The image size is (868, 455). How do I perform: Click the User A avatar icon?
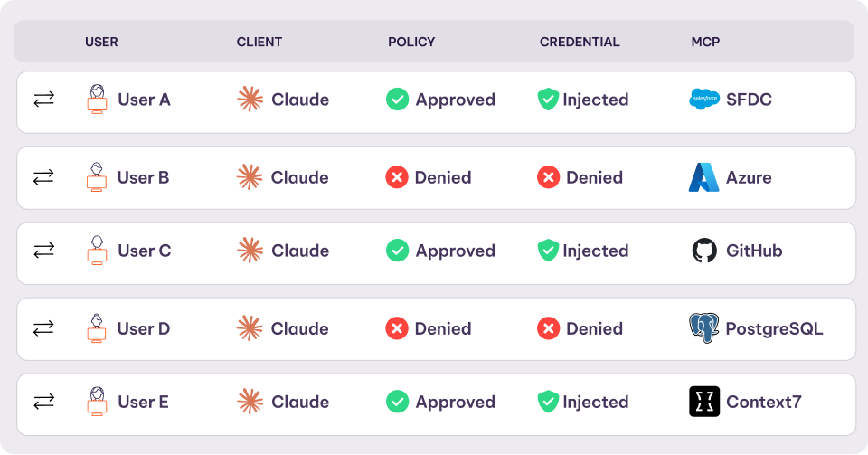[98, 100]
